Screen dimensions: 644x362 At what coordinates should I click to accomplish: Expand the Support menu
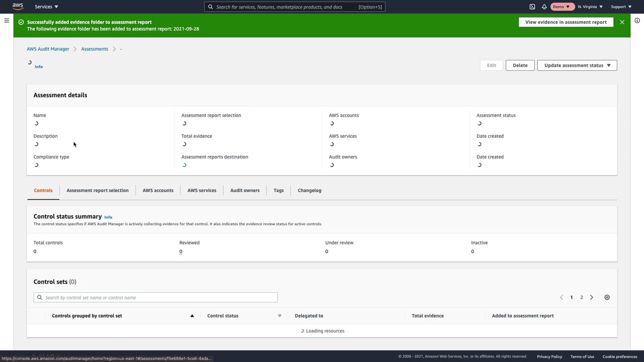coord(621,7)
